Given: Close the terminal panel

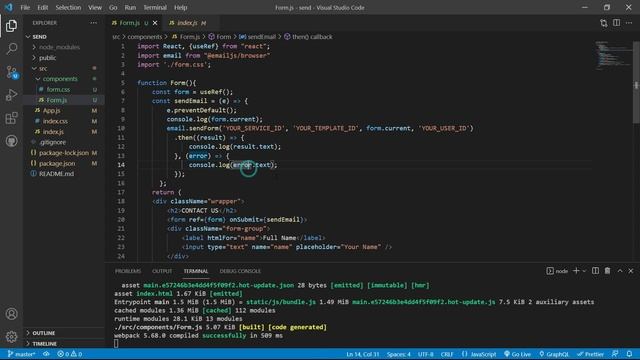Looking at the screenshot, I should (631, 271).
